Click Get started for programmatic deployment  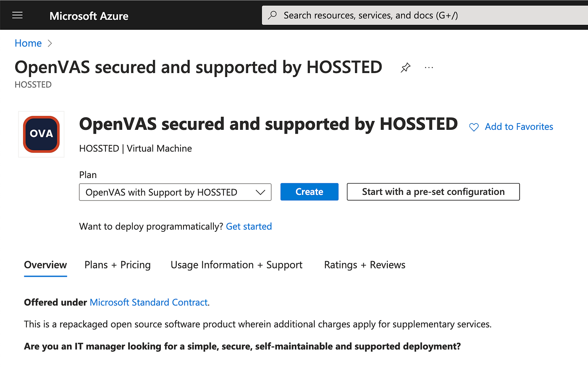click(249, 226)
